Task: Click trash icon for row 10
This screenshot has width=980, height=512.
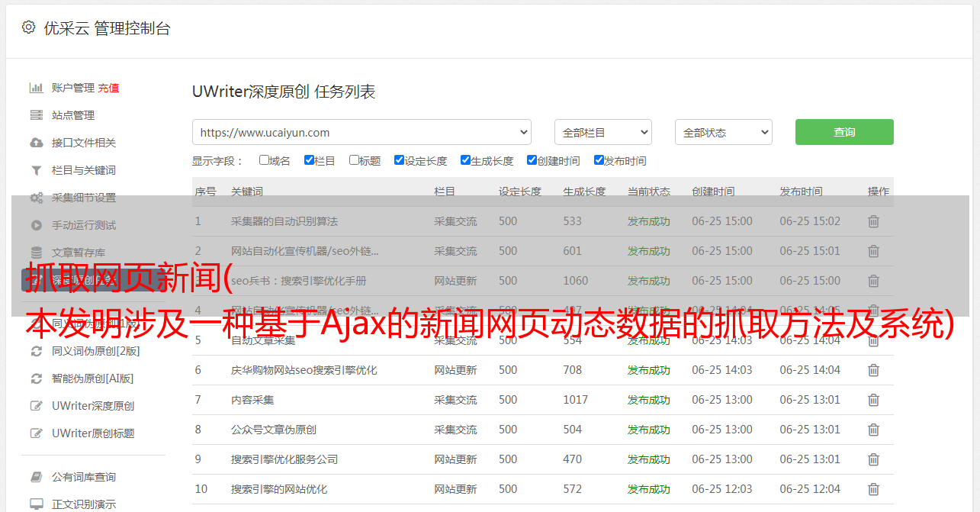Action: tap(873, 489)
